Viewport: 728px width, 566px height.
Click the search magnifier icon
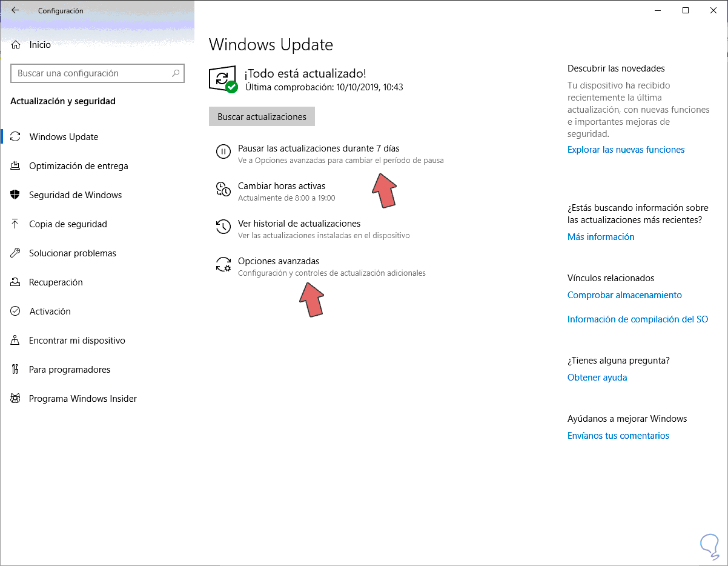tap(176, 73)
